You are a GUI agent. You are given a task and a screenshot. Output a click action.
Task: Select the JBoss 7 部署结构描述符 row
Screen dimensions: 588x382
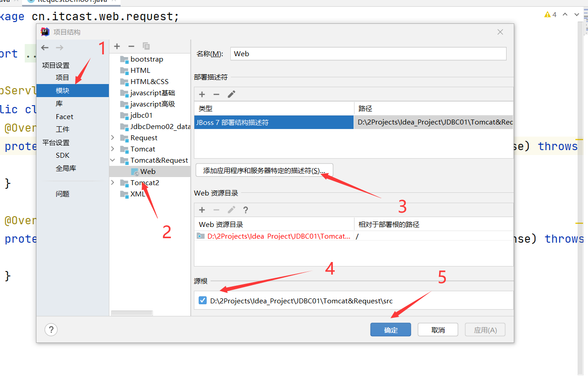click(274, 122)
